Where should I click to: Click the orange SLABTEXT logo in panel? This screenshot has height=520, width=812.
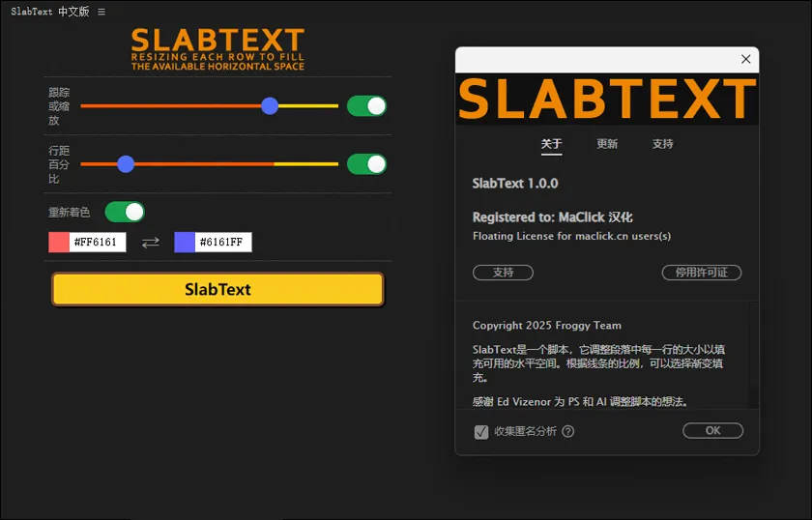coord(217,48)
